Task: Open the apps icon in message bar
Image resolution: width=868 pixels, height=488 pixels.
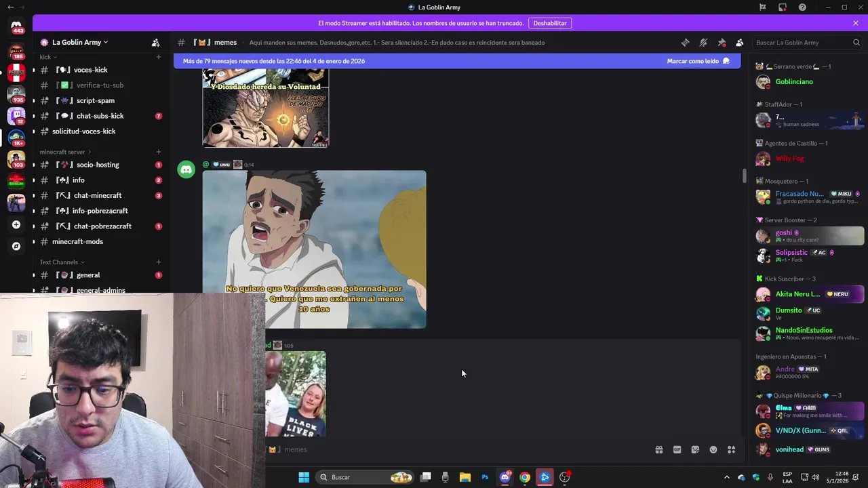Action: click(732, 449)
